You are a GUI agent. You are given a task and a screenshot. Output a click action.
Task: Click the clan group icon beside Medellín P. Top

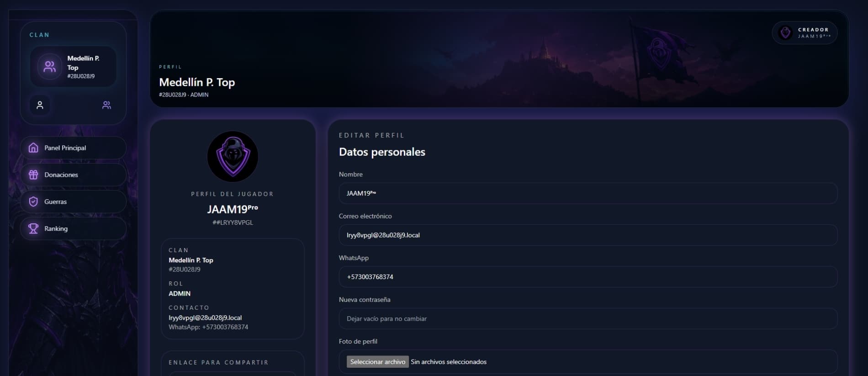click(49, 67)
